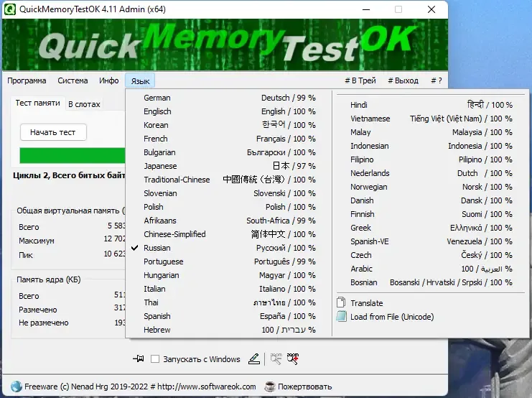
Task: Click # В Трей menu item
Action: (x=360, y=80)
